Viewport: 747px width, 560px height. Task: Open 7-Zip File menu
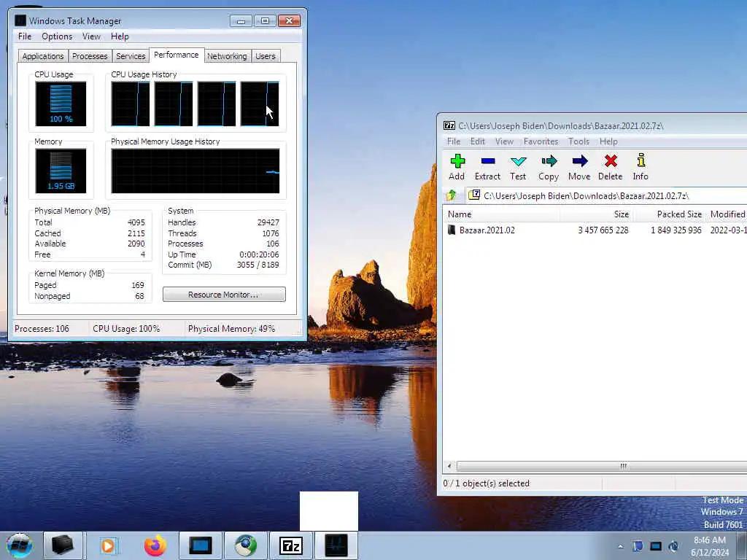pos(454,141)
